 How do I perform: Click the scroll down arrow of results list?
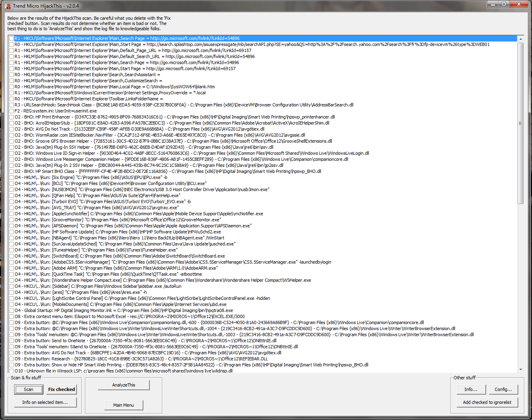[x=521, y=369]
